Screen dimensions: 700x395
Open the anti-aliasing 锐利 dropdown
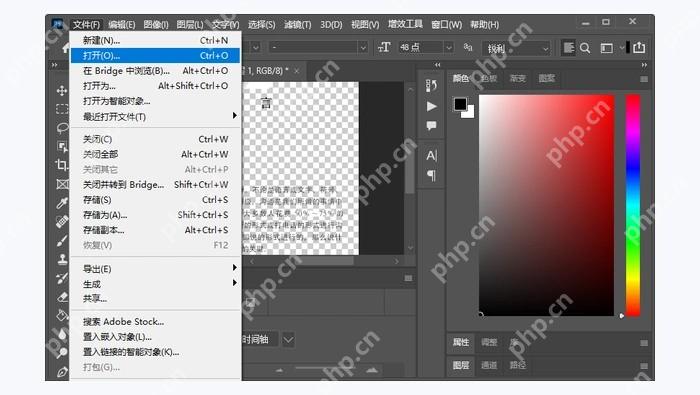545,48
